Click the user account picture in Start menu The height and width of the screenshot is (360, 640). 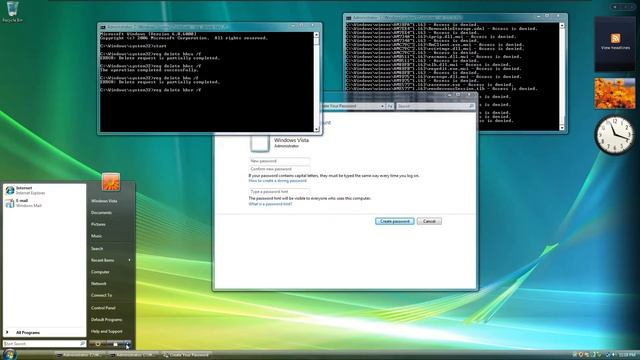[111, 182]
